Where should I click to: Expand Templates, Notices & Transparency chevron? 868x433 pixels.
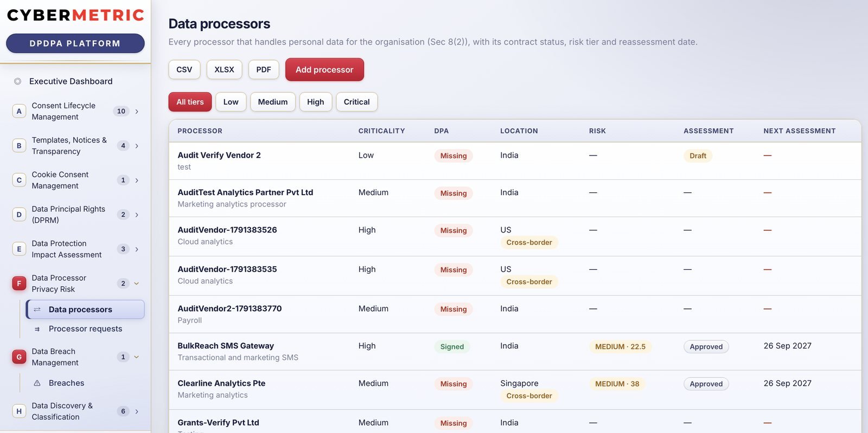137,146
